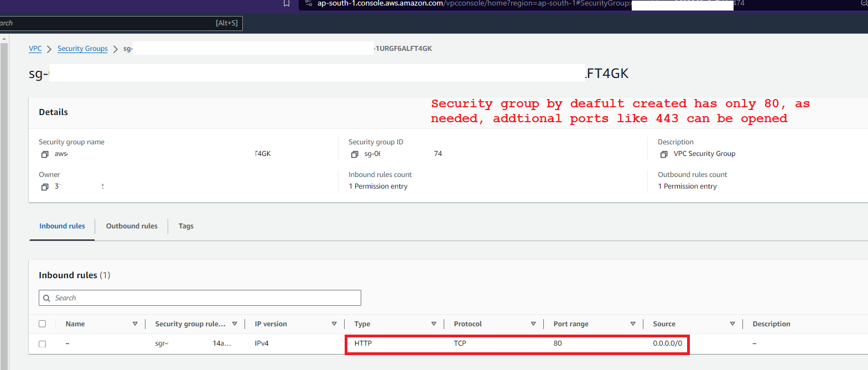Screen dimensions: 868x370
Task: Go to VPC breadcrumb link
Action: click(35, 49)
